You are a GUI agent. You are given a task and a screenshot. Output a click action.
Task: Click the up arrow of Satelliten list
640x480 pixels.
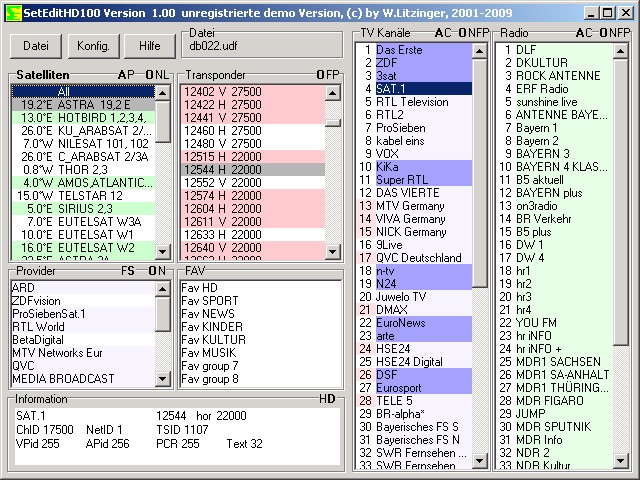click(x=163, y=93)
